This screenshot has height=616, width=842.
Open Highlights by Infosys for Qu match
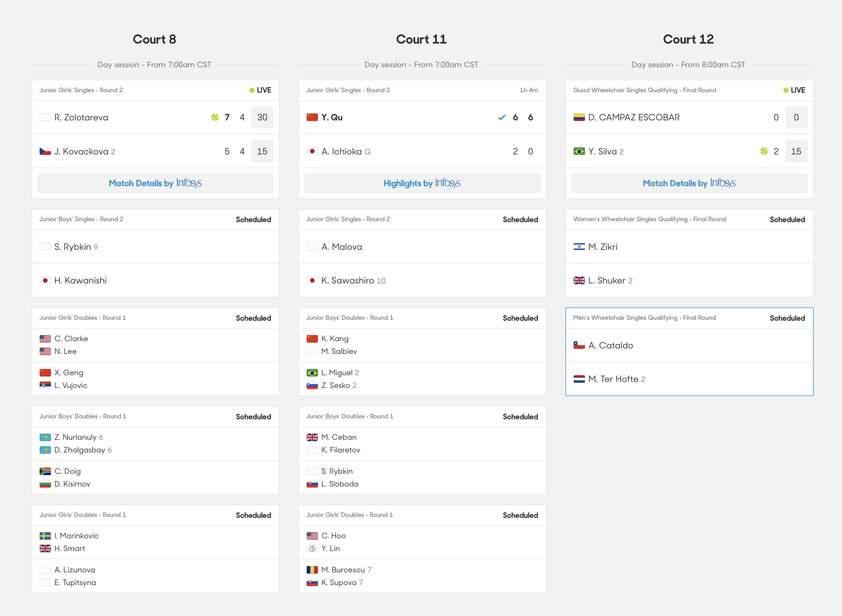[x=422, y=183]
